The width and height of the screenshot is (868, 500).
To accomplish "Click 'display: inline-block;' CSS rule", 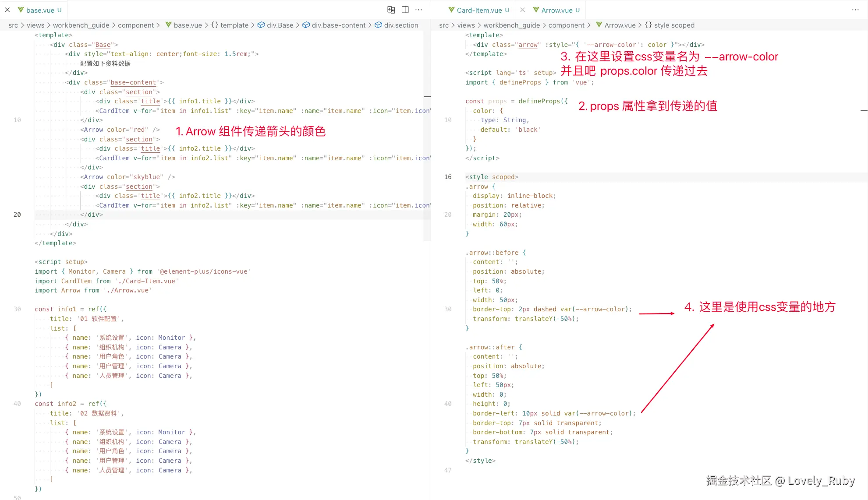I will 514,196.
